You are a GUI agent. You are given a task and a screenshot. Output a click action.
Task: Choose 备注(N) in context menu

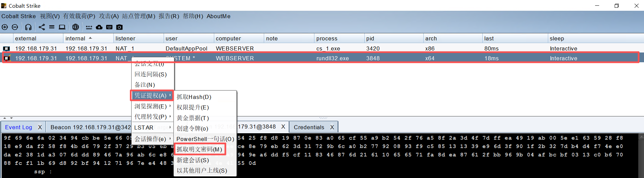pyautogui.click(x=152, y=85)
